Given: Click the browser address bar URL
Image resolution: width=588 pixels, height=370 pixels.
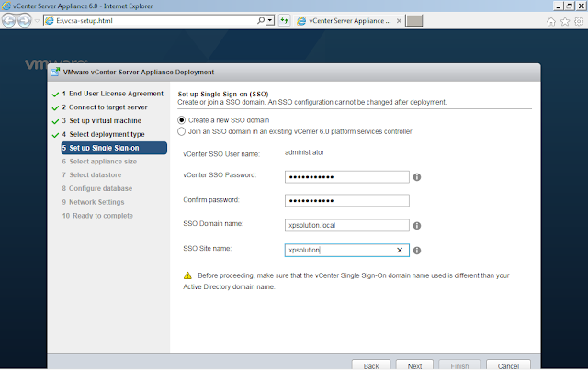Looking at the screenshot, I should click(85, 21).
